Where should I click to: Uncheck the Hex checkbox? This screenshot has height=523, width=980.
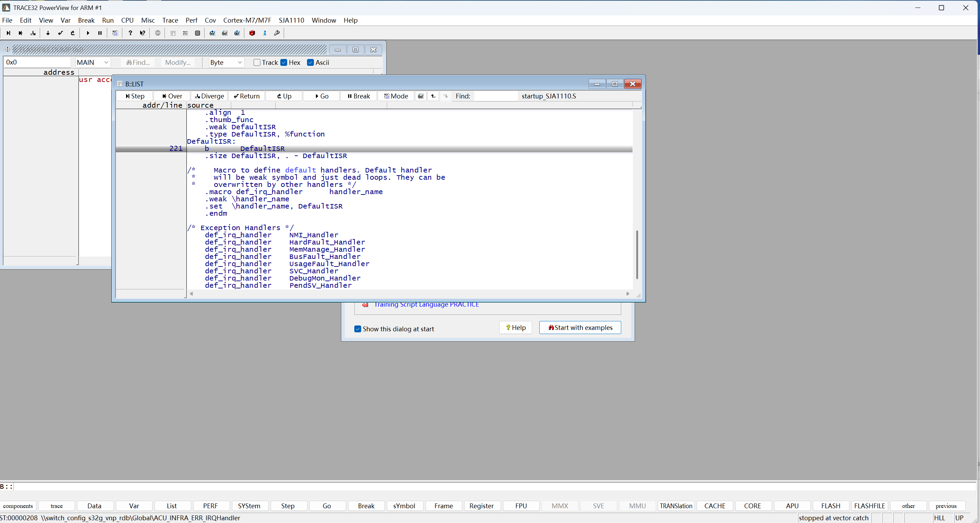pos(284,62)
